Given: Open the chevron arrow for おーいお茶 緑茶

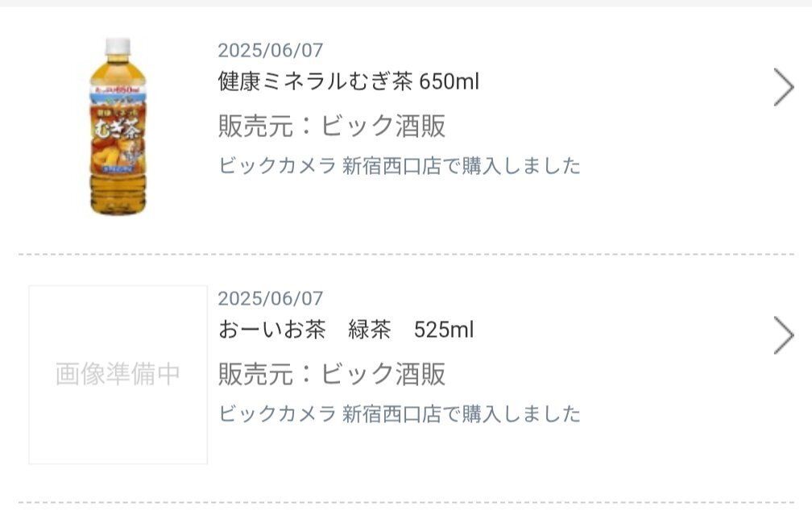Looking at the screenshot, I should click(783, 335).
